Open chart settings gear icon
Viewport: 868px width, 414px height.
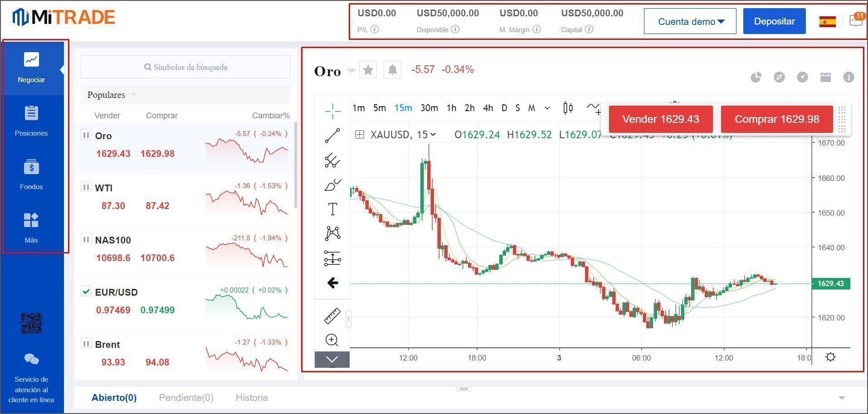click(x=830, y=357)
